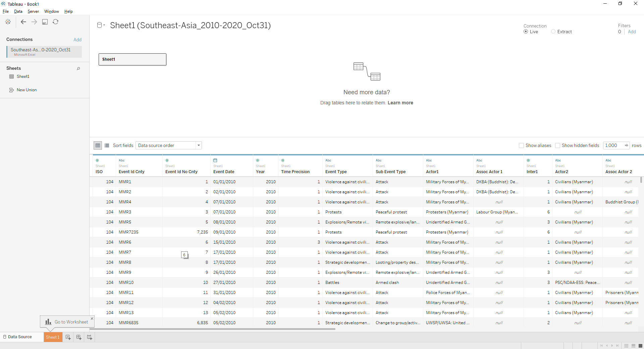Viewport: 644px width, 349px height.
Task: Switch to the Data Source tab
Action: (20, 337)
